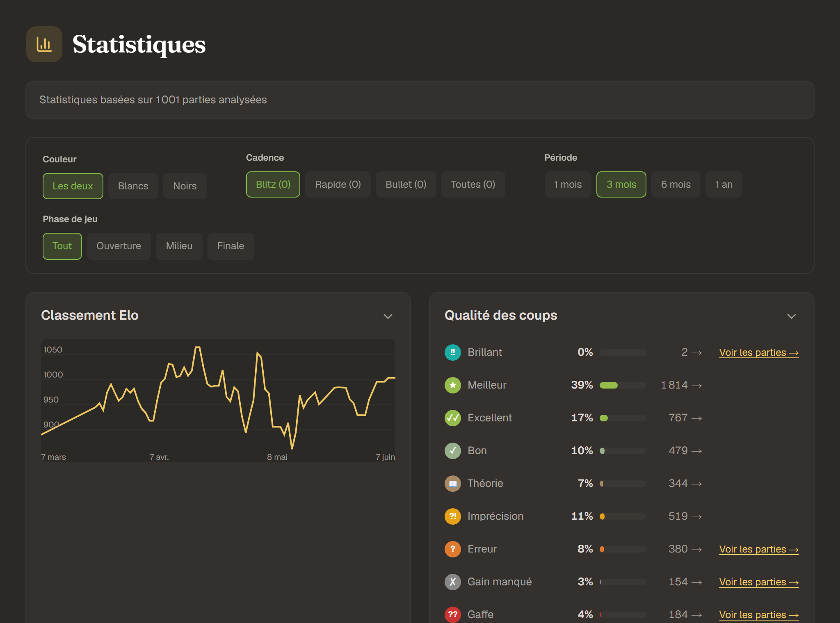Select the Milieu game phase
This screenshot has width=840, height=623.
[x=179, y=246]
